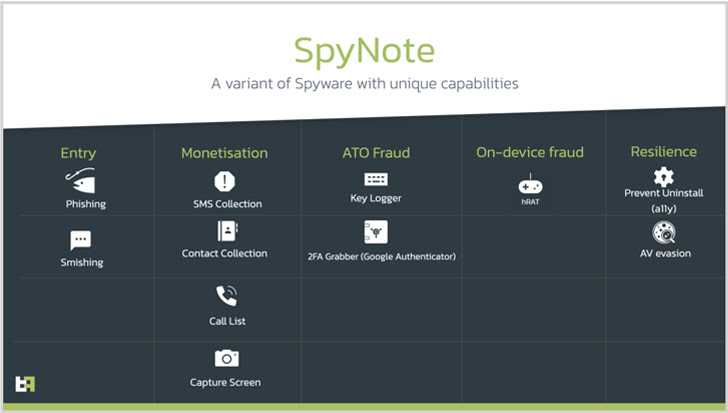Select the Capture Screen camera icon
The height and width of the screenshot is (413, 728).
pos(227,358)
